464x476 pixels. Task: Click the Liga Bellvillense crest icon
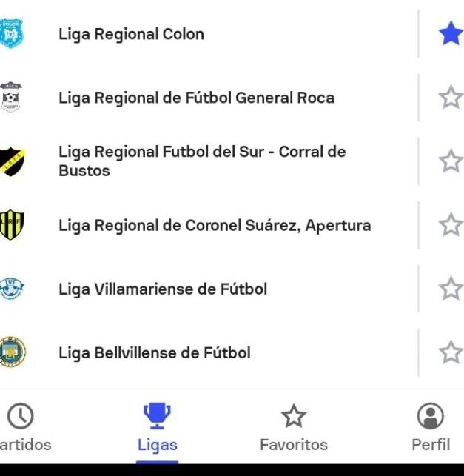(x=12, y=352)
